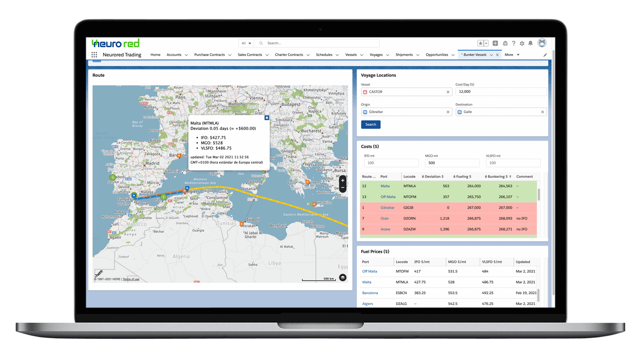Open the Favorites star icon
644x360 pixels.
tap(480, 43)
